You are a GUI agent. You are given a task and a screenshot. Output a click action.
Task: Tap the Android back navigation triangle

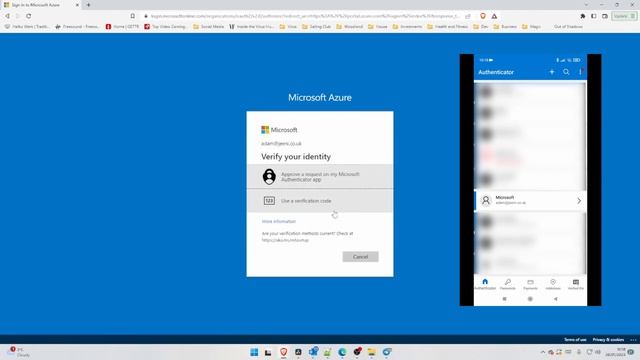556,299
